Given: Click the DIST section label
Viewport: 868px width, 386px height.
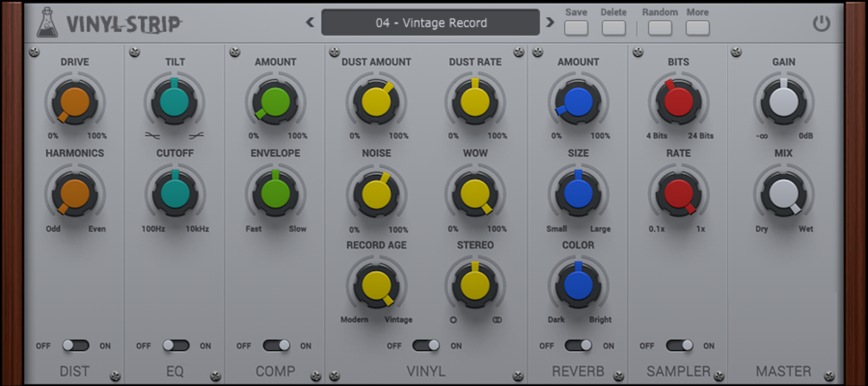Looking at the screenshot, I should pos(75,371).
